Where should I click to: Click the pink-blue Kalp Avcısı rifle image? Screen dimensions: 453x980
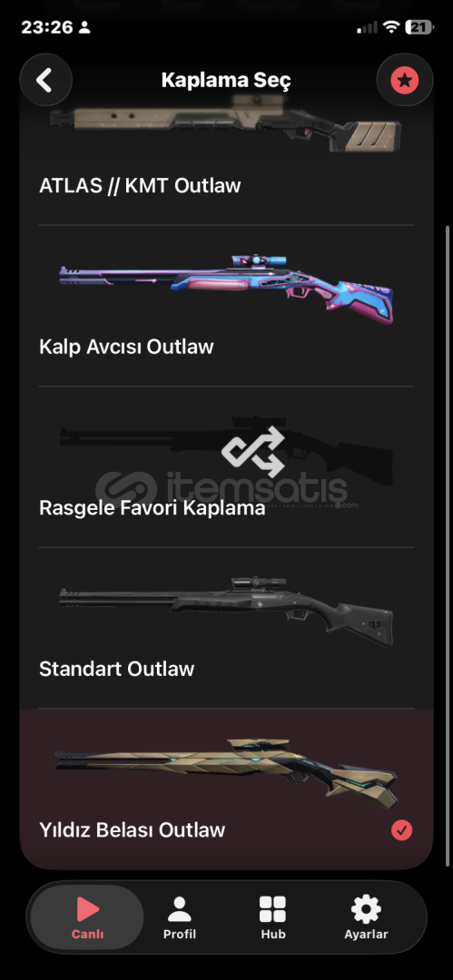(227, 289)
